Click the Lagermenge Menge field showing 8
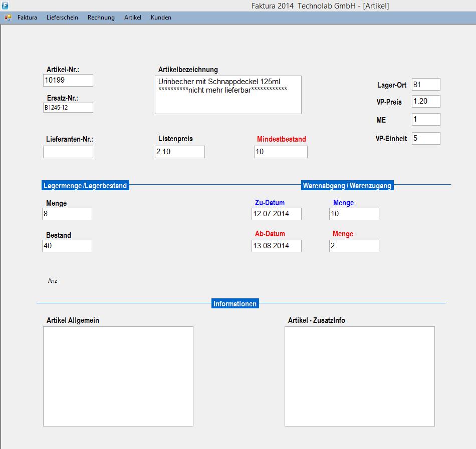Viewport: 476px width, 449px height. [x=67, y=214]
